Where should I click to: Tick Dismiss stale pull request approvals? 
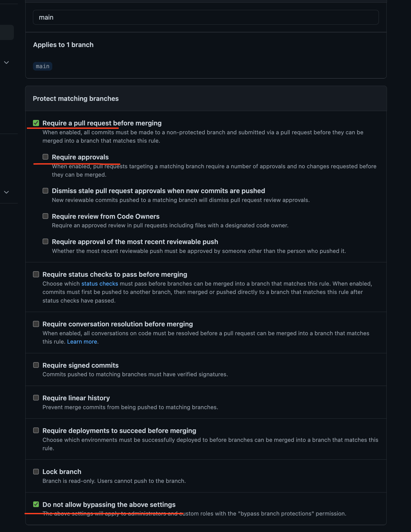pos(45,191)
